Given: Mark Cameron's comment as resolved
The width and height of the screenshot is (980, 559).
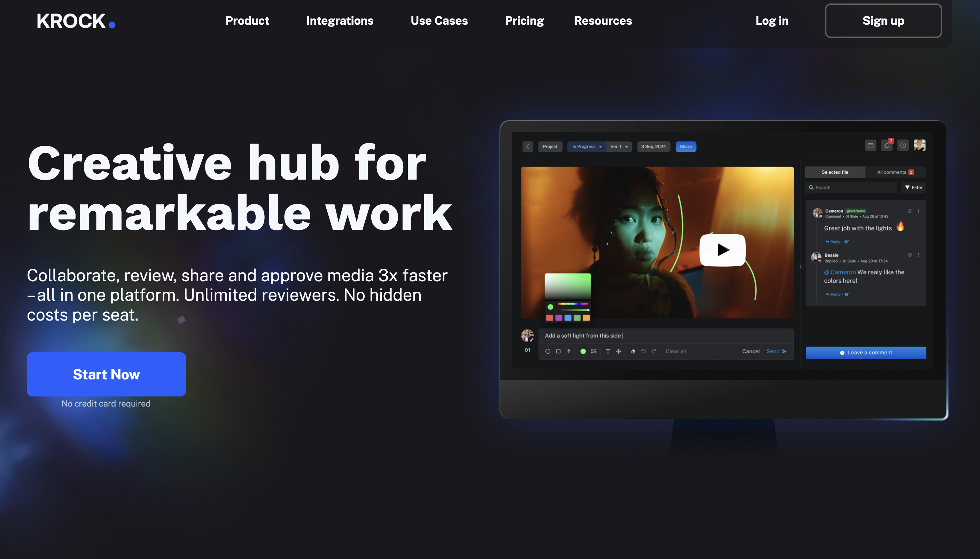Looking at the screenshot, I should 909,211.
